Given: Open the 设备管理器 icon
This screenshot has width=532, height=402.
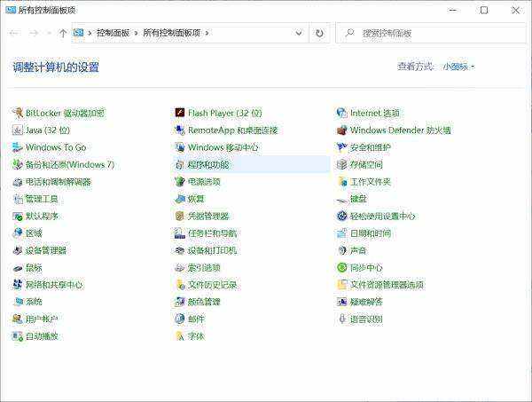Looking at the screenshot, I should (18, 250).
